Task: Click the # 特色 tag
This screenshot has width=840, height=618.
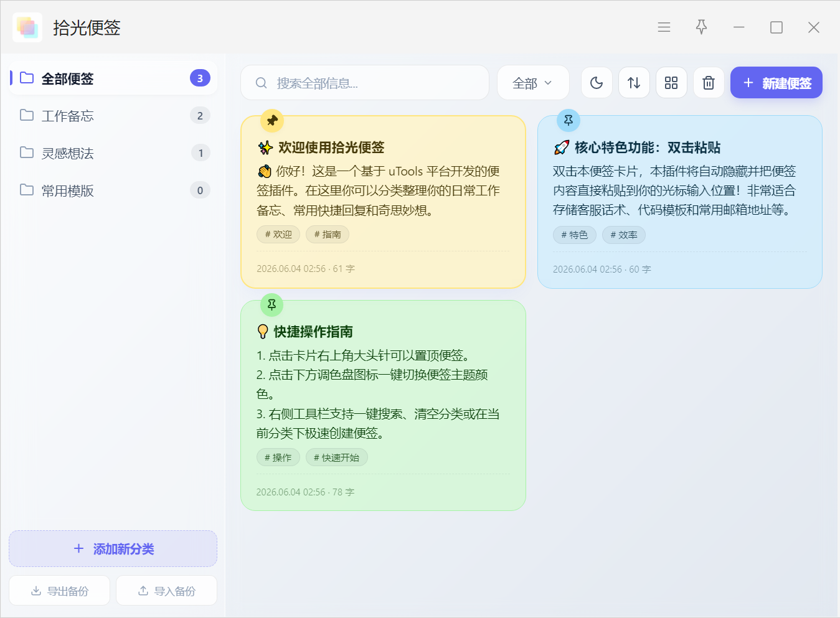Action: [x=575, y=235]
